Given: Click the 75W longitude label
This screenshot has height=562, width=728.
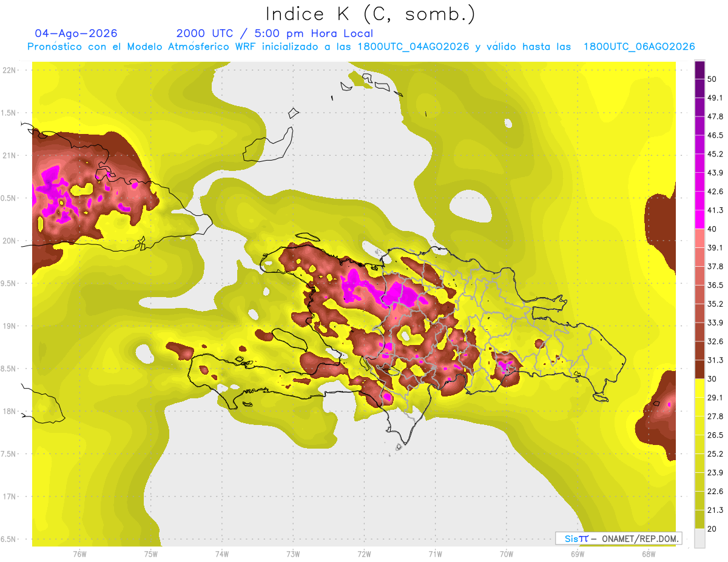Looking at the screenshot, I should click(x=151, y=554).
